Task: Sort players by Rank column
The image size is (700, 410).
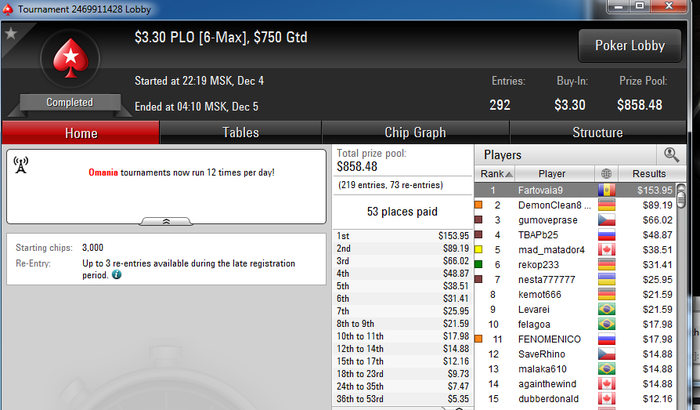Action: coord(495,174)
